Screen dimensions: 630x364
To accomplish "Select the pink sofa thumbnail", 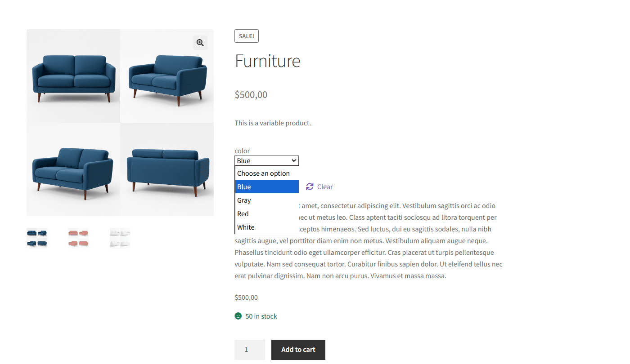I will click(78, 238).
